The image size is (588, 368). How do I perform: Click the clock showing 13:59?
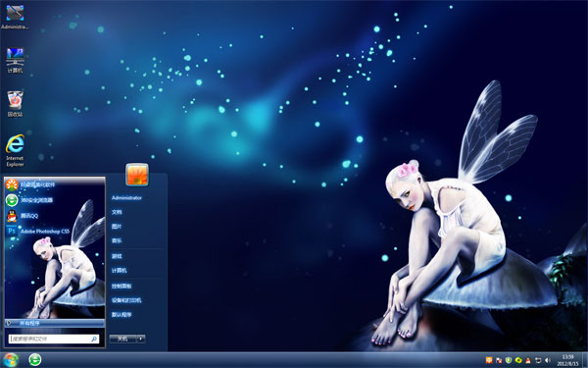[x=567, y=360]
